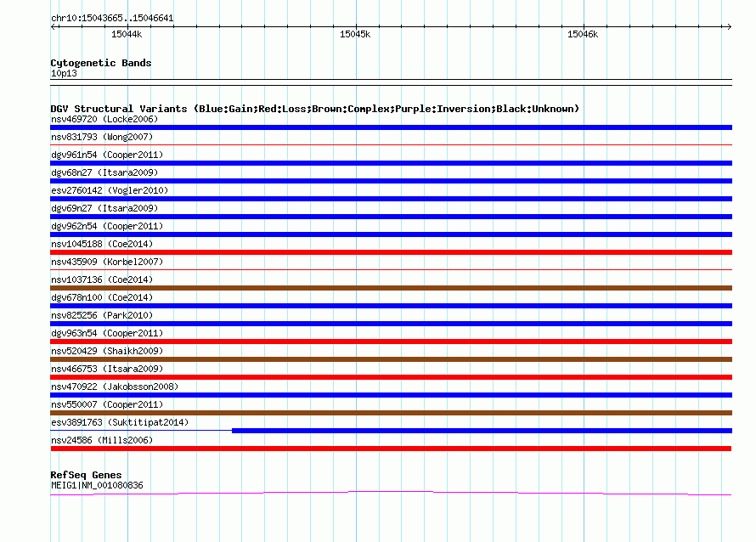756x542 pixels.
Task: Click the brown complex bar under nsv1037136
Action: tap(391, 288)
